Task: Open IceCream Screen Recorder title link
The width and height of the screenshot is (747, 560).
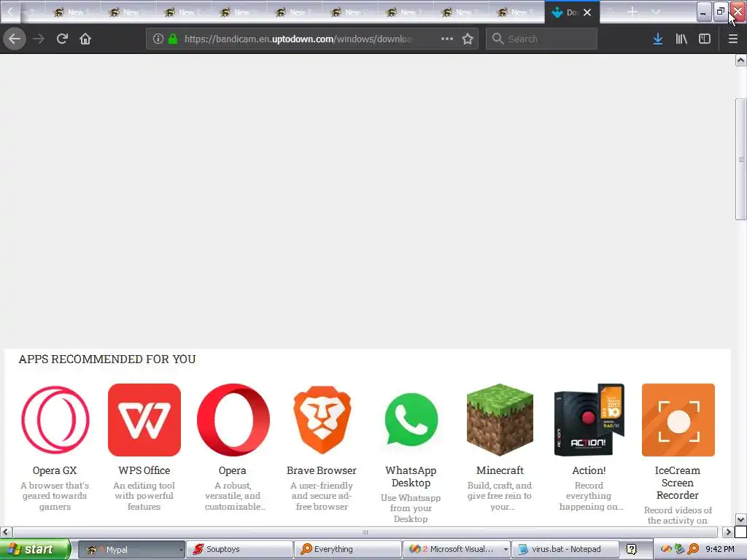Action: click(678, 483)
